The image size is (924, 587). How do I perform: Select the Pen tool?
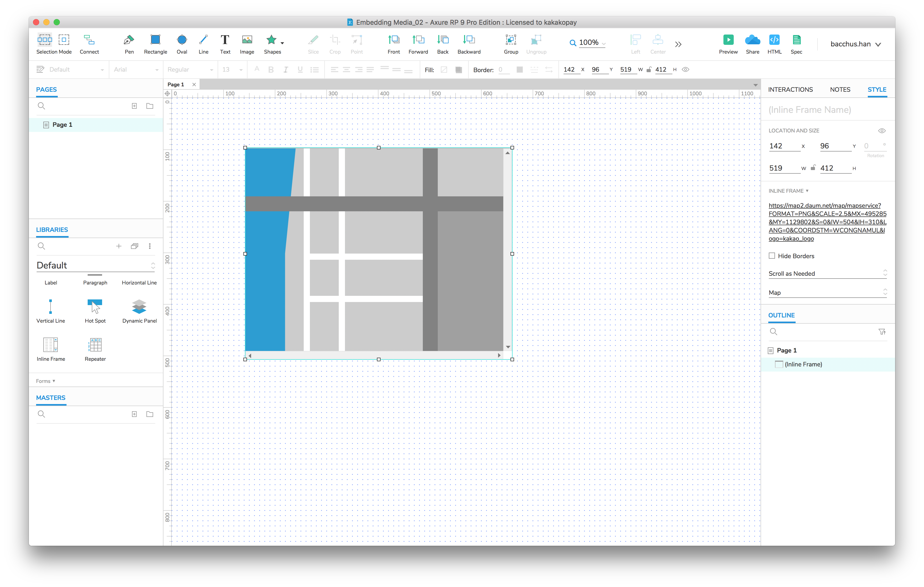[x=129, y=40]
